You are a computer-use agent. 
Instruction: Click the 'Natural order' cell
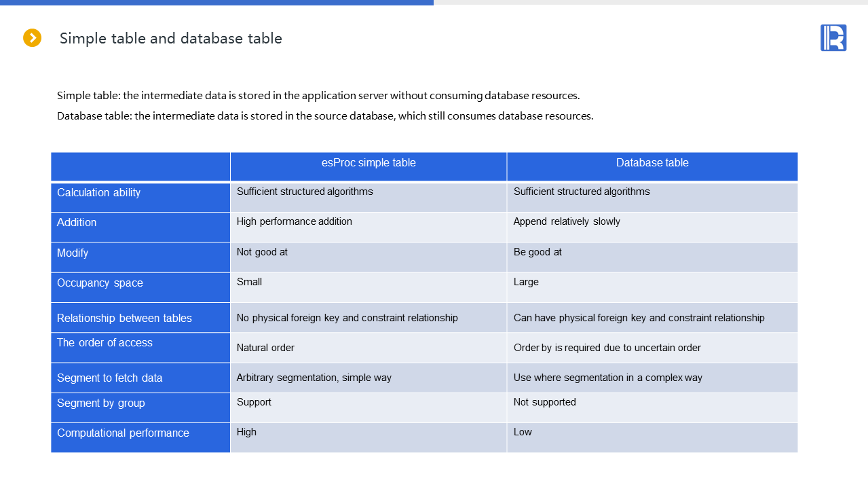265,348
